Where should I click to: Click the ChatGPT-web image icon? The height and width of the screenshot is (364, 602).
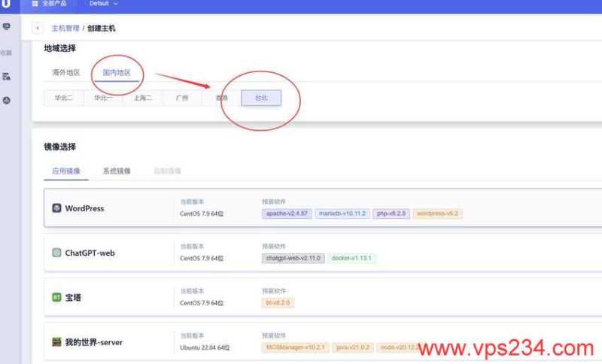[x=56, y=253]
